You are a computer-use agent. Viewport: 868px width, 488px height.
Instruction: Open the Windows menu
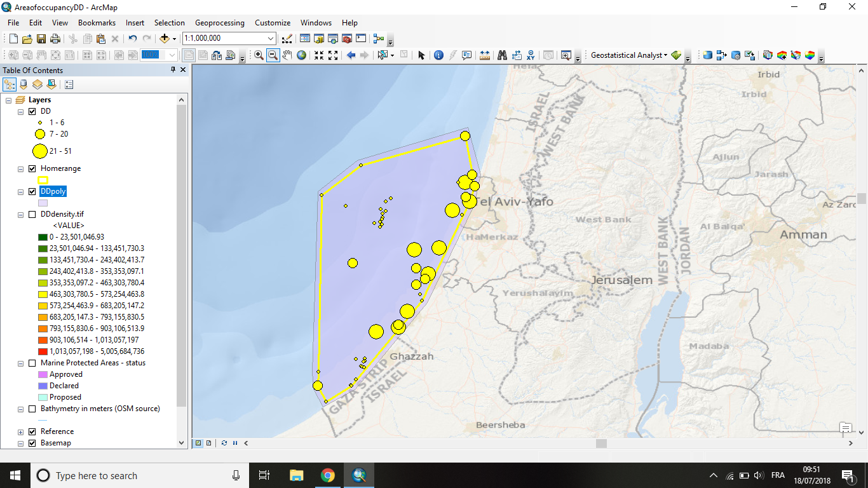316,22
